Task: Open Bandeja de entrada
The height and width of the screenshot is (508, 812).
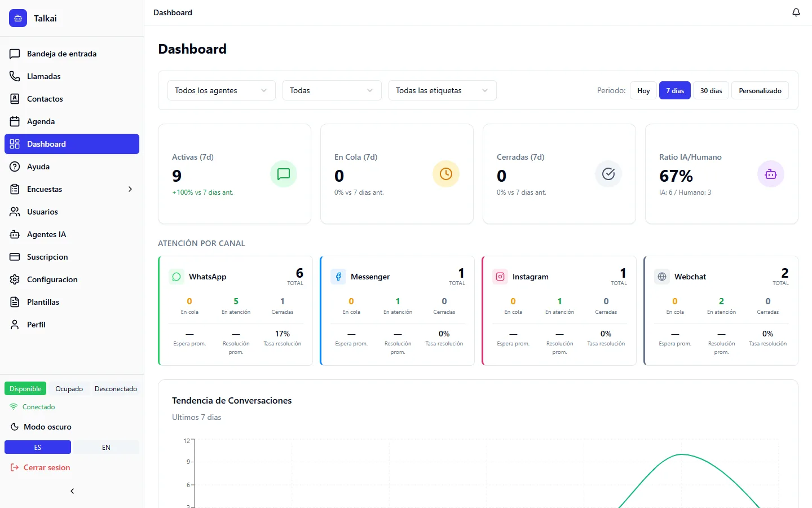Action: (x=72, y=54)
